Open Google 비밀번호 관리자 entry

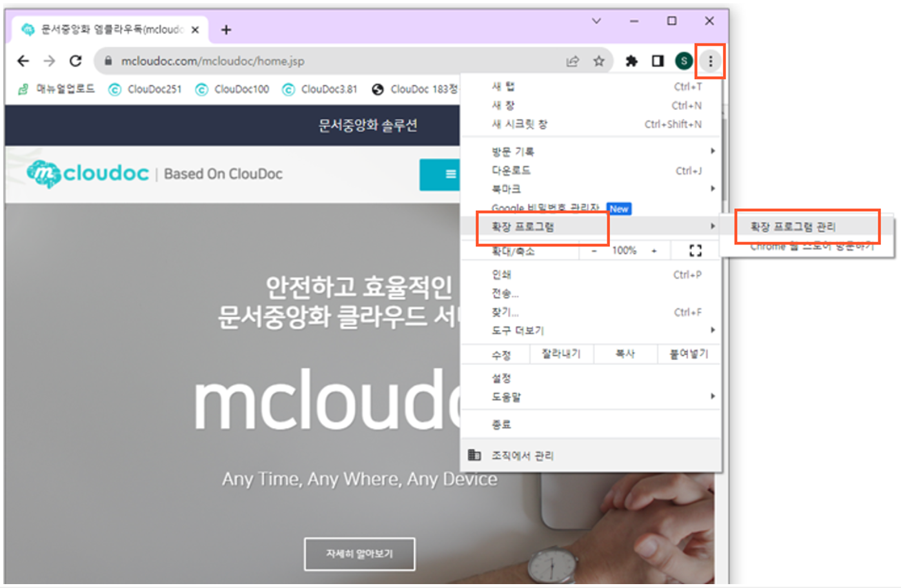coord(591,208)
